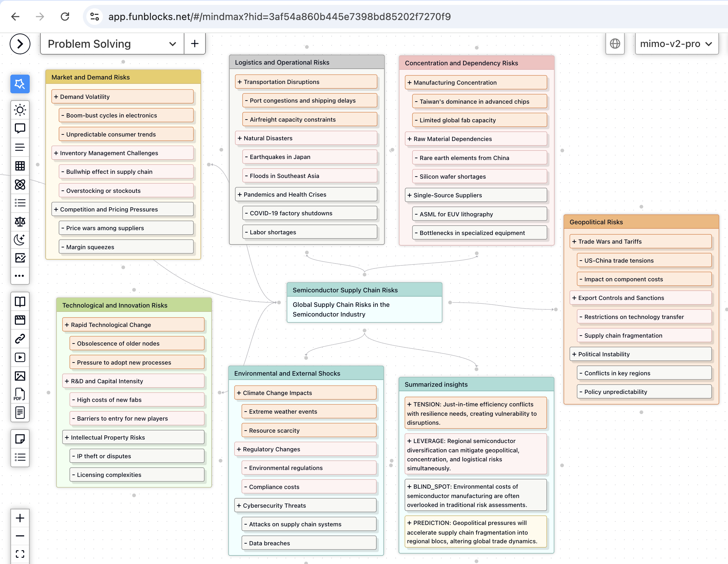This screenshot has width=728, height=564.
Task: Click the link chain icon
Action: click(20, 339)
